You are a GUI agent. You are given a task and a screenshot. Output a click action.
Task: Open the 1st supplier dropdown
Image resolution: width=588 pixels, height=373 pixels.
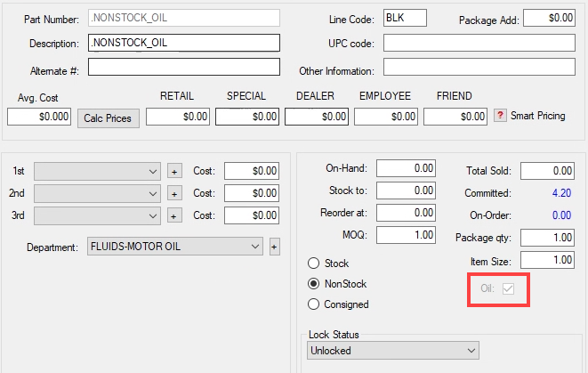(x=97, y=172)
